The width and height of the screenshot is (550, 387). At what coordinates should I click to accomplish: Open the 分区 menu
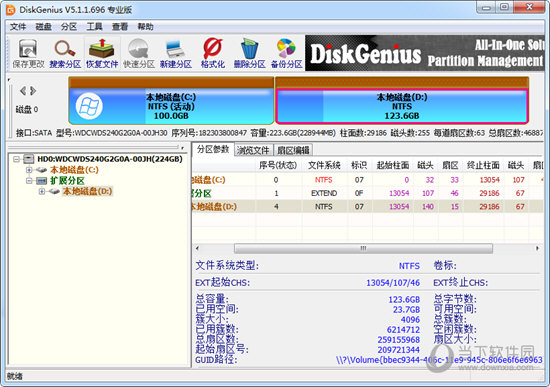point(69,27)
